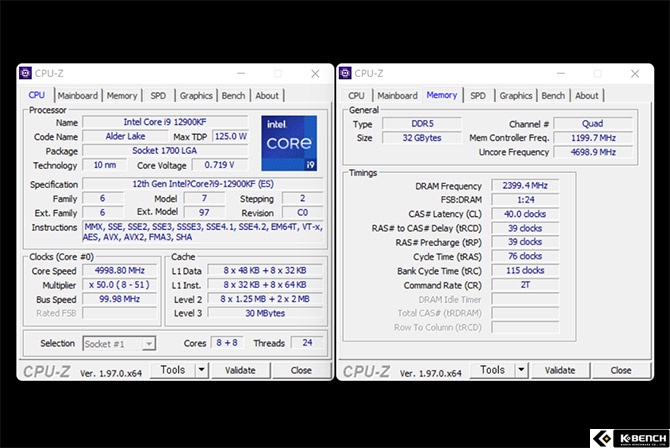Click Bank Cycle Time value '115 clocks'

[525, 271]
